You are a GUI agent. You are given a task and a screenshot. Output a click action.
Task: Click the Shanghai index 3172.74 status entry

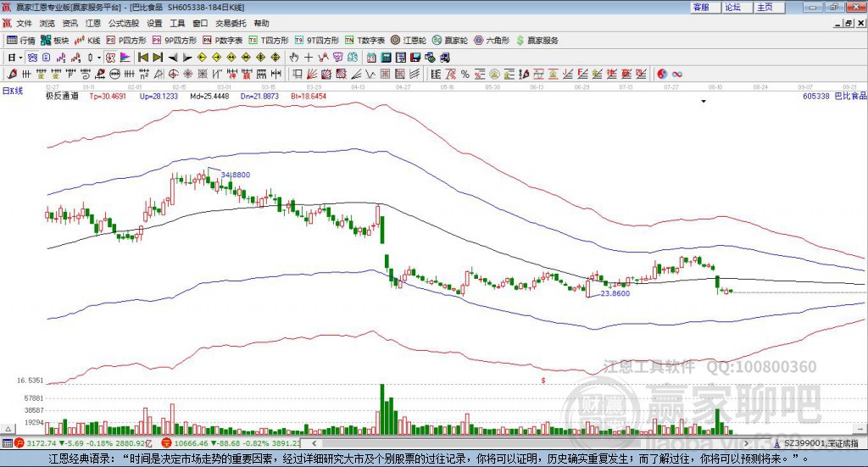tap(84, 443)
